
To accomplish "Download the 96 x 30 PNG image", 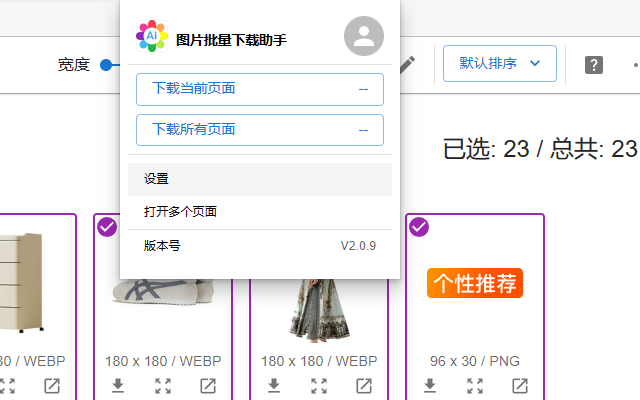I will coord(430,385).
